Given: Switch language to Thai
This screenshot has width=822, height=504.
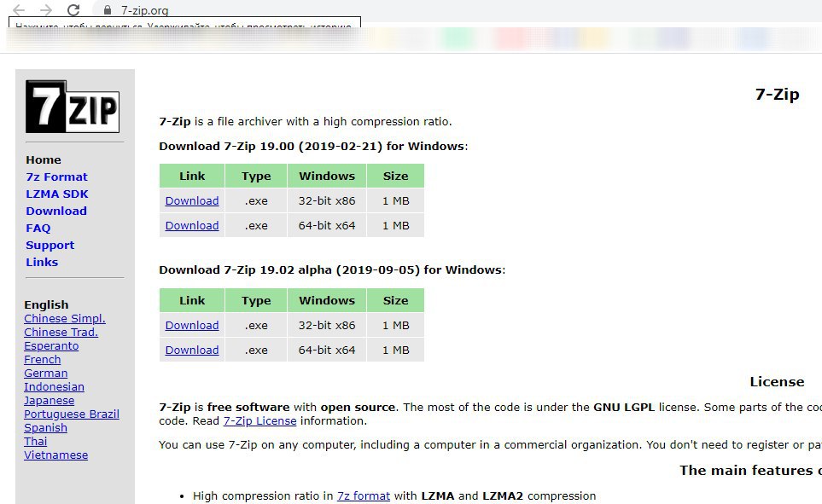Looking at the screenshot, I should click(36, 441).
